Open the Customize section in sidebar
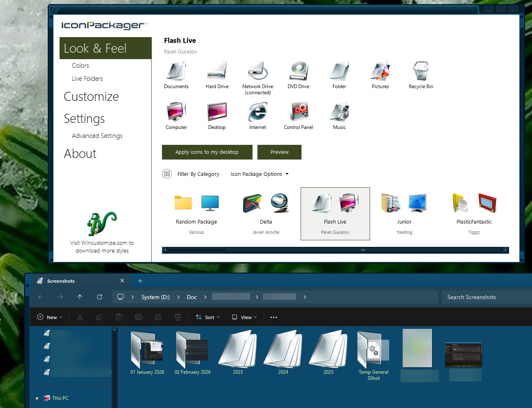Image resolution: width=532 pixels, height=408 pixels. 91,97
